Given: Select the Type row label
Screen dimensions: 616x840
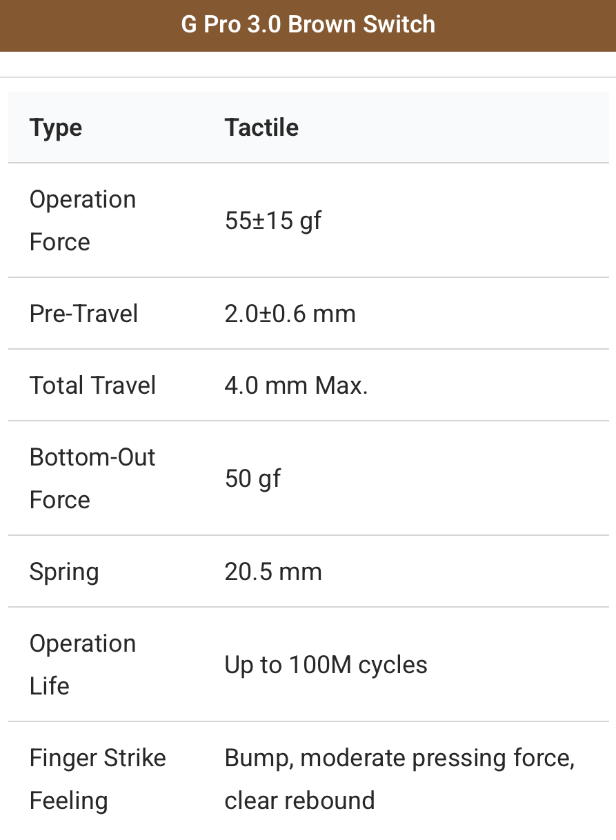Looking at the screenshot, I should [56, 128].
